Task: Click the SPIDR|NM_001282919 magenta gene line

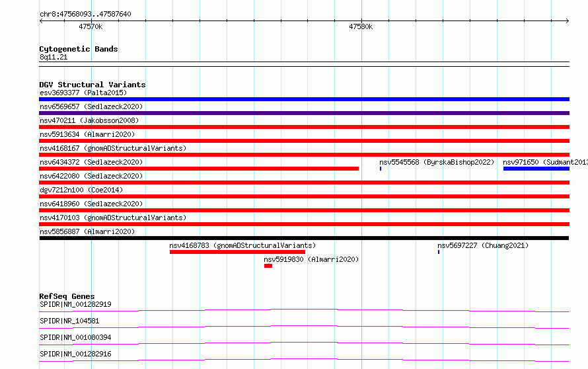Action: (x=304, y=310)
